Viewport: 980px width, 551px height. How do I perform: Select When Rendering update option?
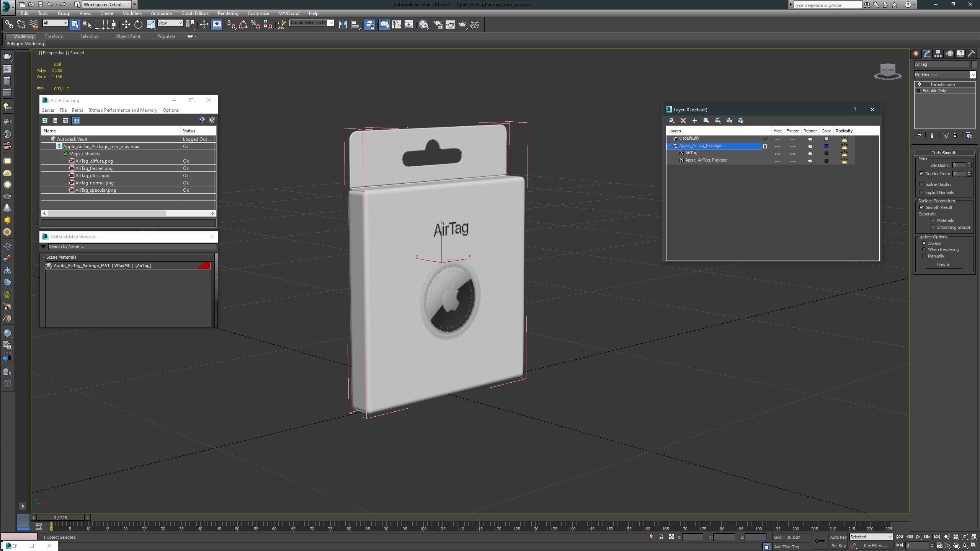click(924, 249)
